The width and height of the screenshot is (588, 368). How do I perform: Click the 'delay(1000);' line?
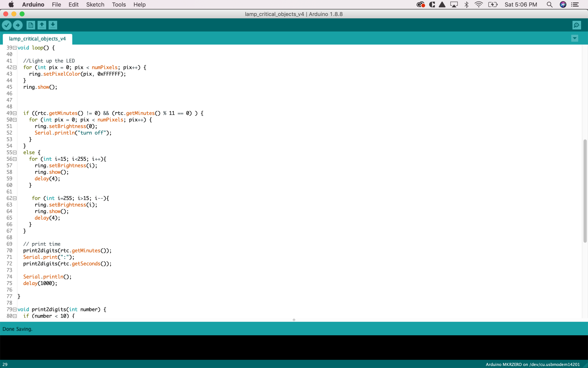click(x=40, y=283)
